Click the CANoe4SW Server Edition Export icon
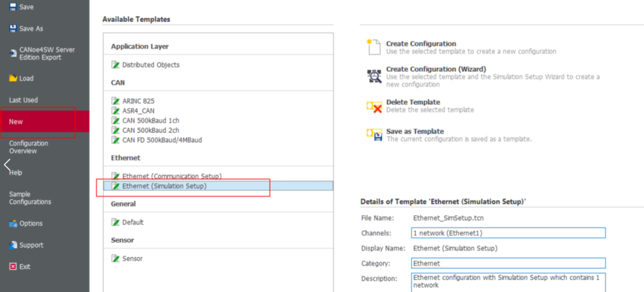This screenshot has width=644, height=292. coord(14,53)
